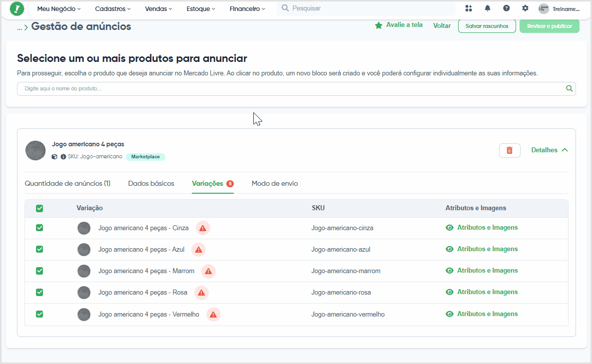Open notifications bell
Image resolution: width=592 pixels, height=364 pixels.
pyautogui.click(x=488, y=8)
